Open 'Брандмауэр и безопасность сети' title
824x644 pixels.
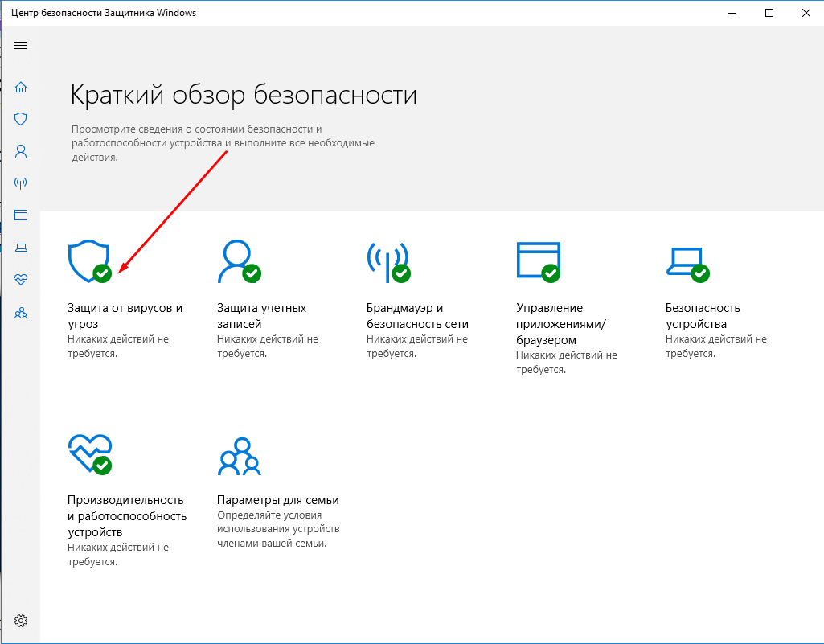417,315
